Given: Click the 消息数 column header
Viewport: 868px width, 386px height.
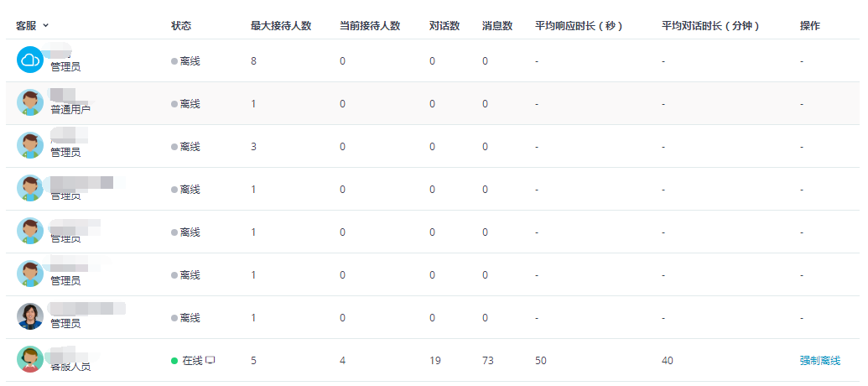Looking at the screenshot, I should (497, 26).
